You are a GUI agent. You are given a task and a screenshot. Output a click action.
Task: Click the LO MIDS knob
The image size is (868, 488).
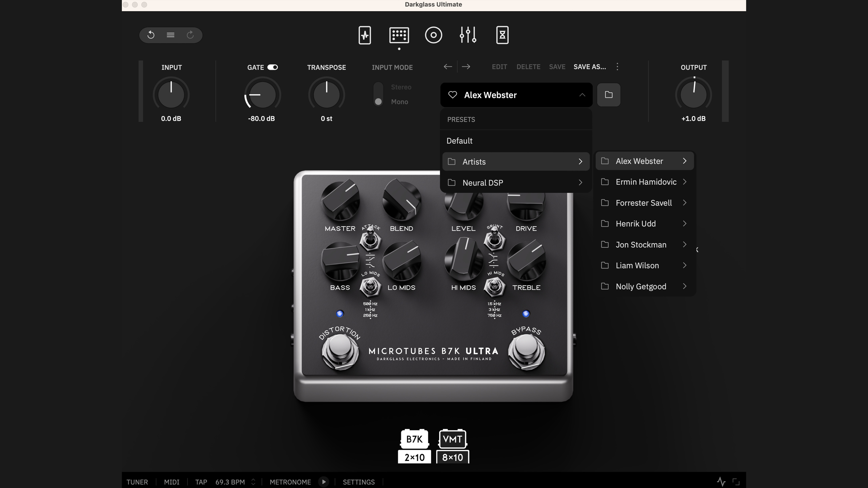pyautogui.click(x=402, y=261)
